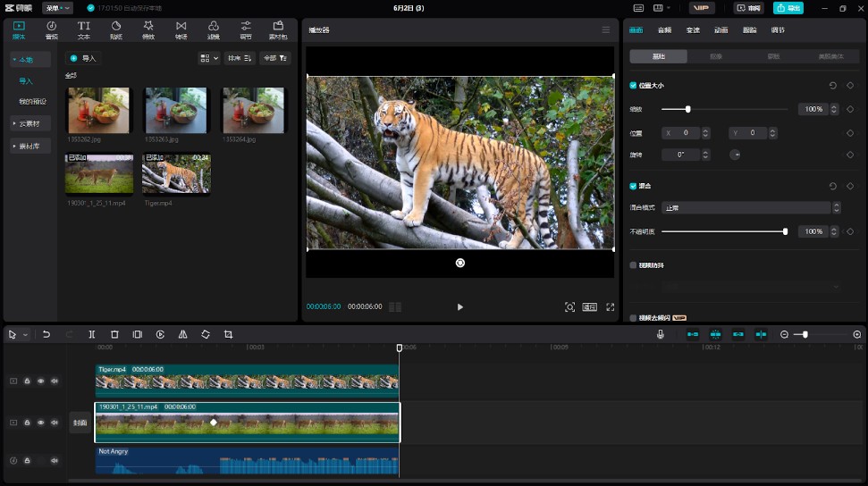Image resolution: width=868 pixels, height=486 pixels.
Task: Open the Material pack (素材包) icon
Action: pos(278,29)
